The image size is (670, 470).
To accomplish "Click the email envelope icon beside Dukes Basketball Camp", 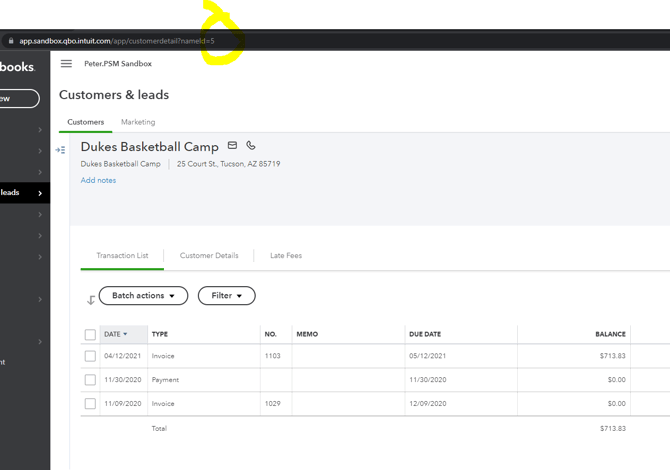I will [232, 145].
